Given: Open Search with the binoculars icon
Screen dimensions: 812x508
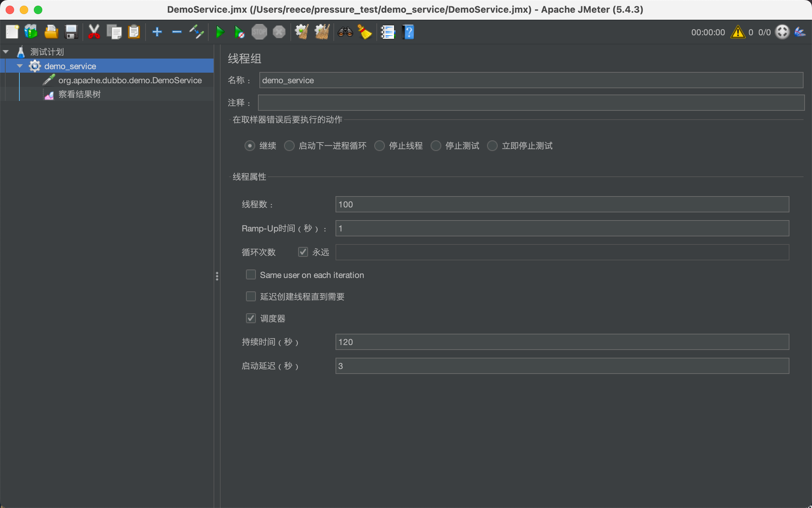Looking at the screenshot, I should [x=345, y=32].
